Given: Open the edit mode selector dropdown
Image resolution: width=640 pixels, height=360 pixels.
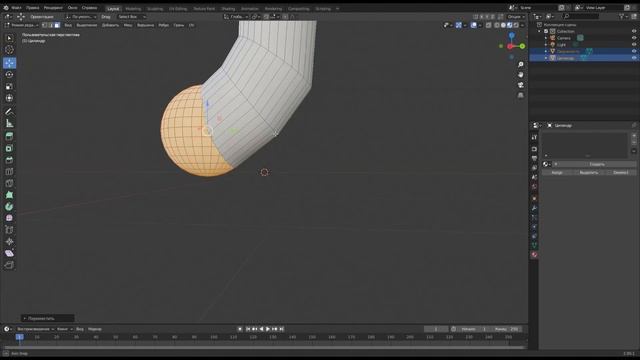Looking at the screenshot, I should pyautogui.click(x=22, y=25).
